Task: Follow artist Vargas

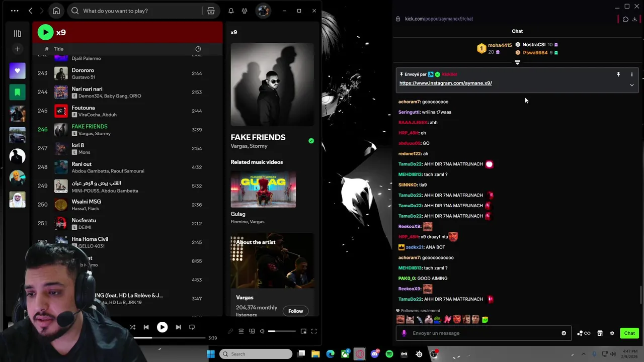Action: [296, 311]
